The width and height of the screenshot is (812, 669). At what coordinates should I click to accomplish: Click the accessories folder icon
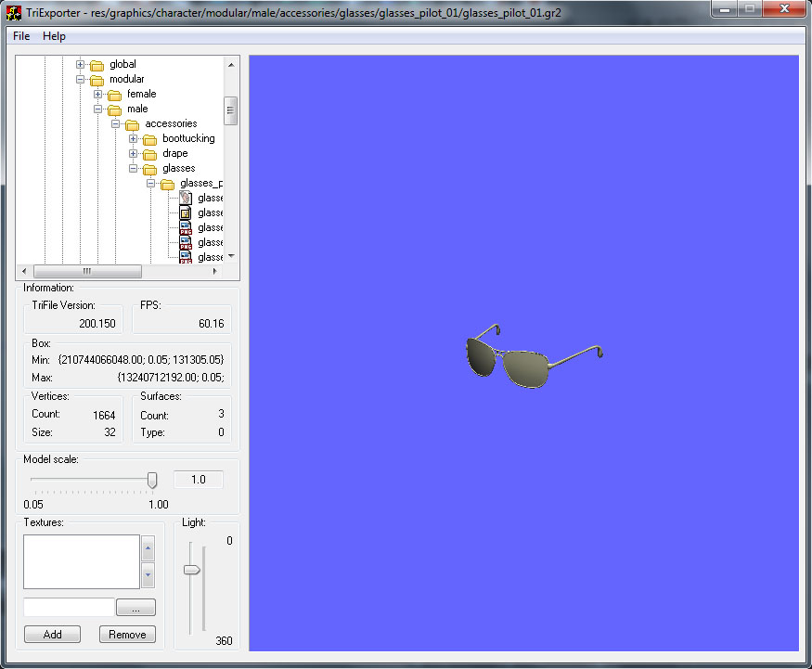tap(132, 123)
